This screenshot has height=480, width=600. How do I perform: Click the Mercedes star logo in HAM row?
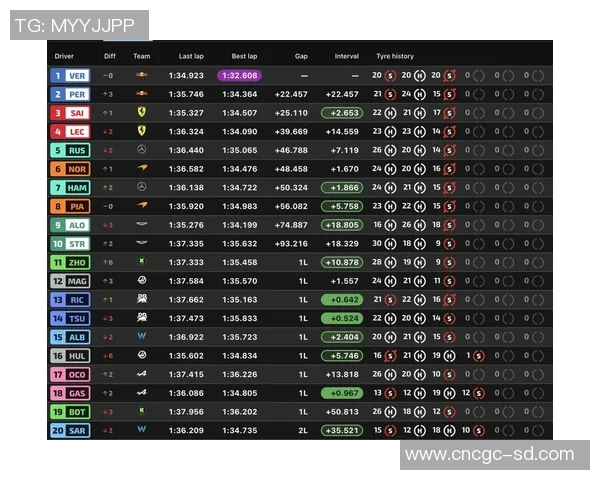coord(142,187)
